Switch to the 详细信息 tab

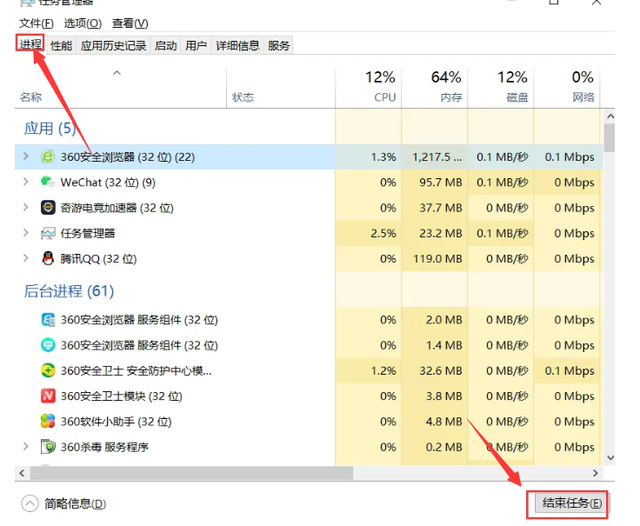238,45
